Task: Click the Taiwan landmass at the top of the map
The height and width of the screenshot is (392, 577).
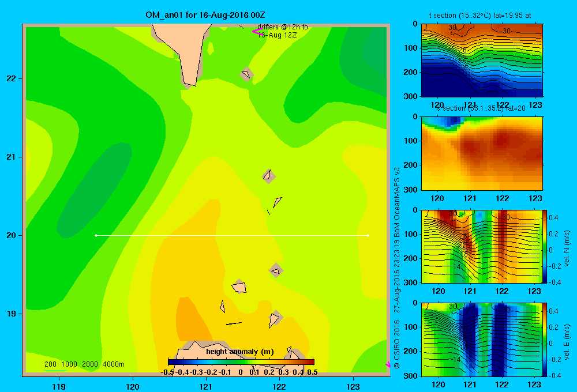Action: (x=184, y=51)
